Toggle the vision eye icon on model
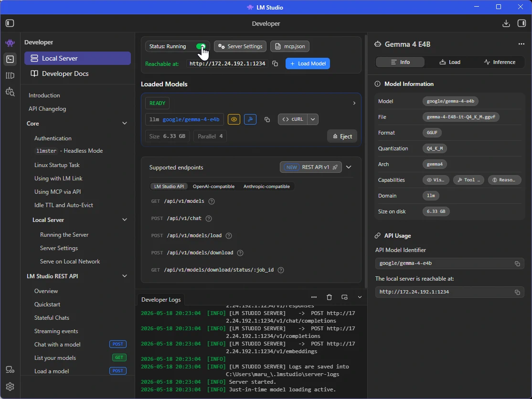 234,119
